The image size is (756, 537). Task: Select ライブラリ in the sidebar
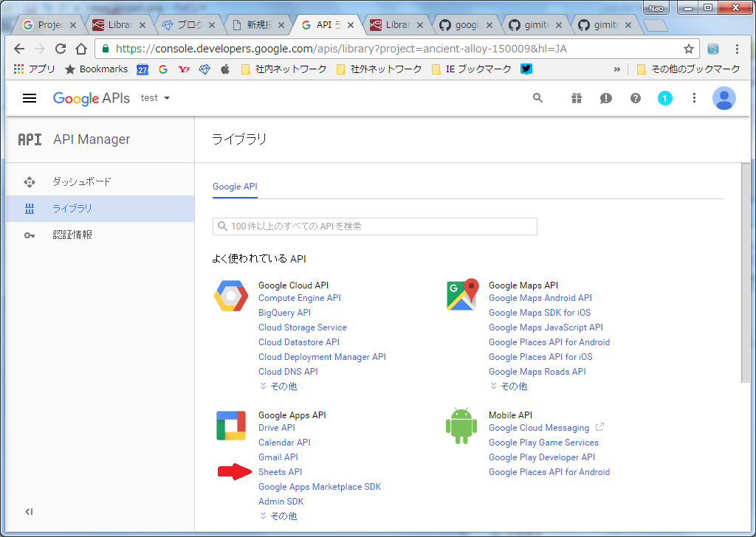coord(100,209)
